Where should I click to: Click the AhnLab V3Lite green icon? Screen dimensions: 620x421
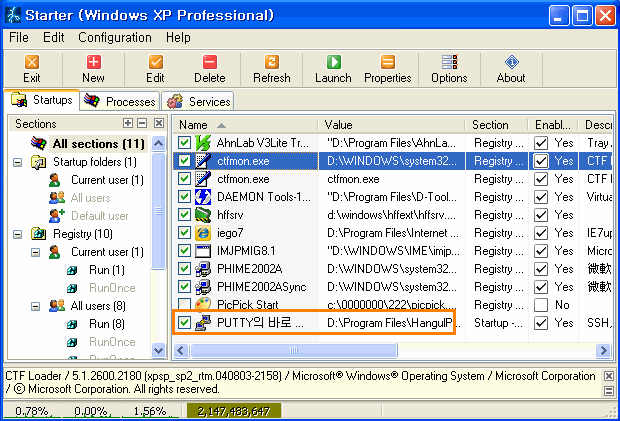[203, 143]
